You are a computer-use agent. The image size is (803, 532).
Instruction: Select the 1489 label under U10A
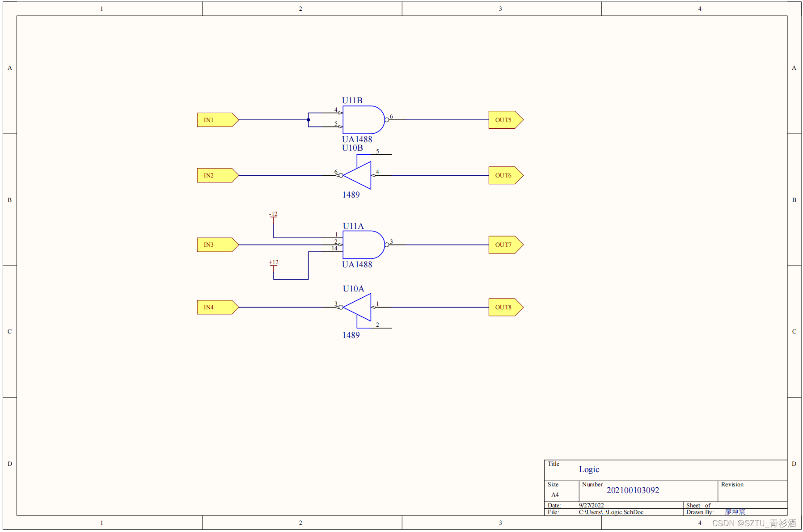coord(351,335)
